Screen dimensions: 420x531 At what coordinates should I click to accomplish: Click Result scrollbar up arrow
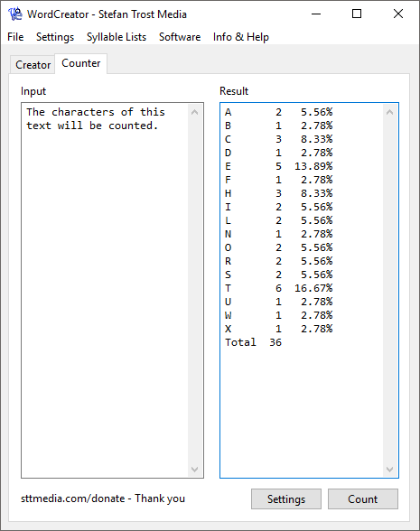pos(390,112)
